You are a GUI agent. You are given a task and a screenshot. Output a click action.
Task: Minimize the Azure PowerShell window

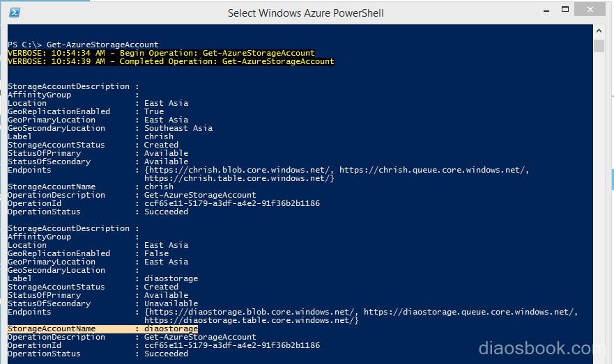546,10
